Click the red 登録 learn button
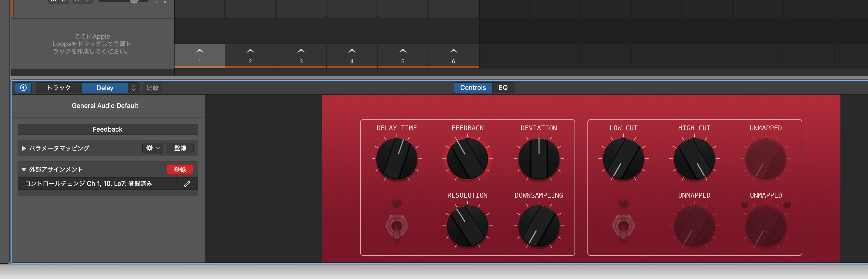868x279 pixels. click(x=180, y=170)
